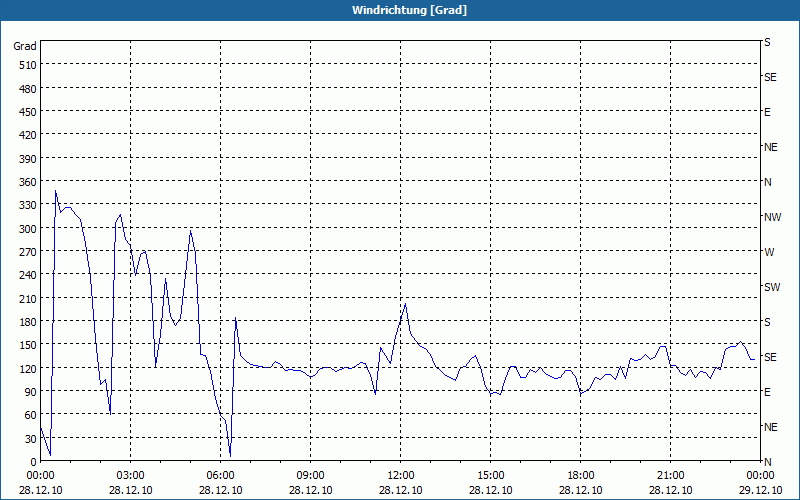
Task: Click the 28.12.10 date under 06:00
Action: [220, 490]
